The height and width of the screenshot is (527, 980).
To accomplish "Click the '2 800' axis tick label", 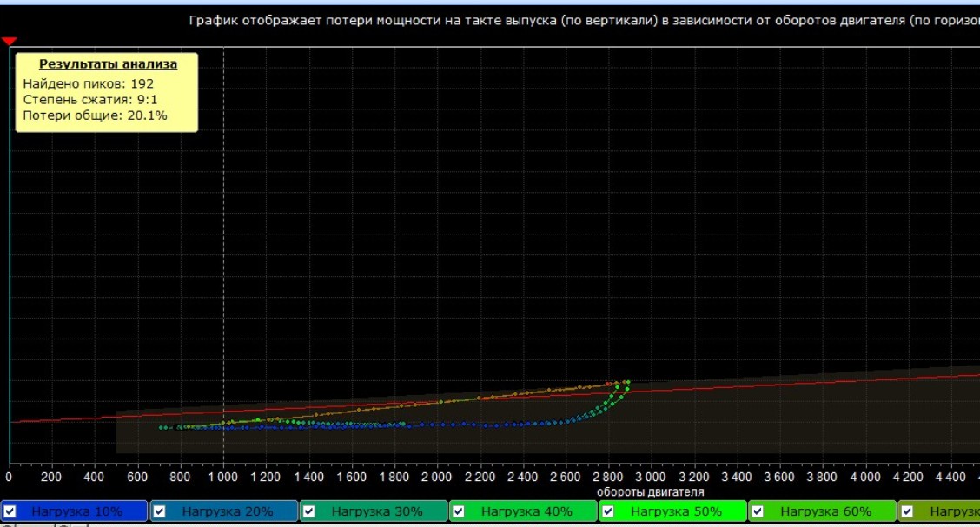I will tap(608, 477).
